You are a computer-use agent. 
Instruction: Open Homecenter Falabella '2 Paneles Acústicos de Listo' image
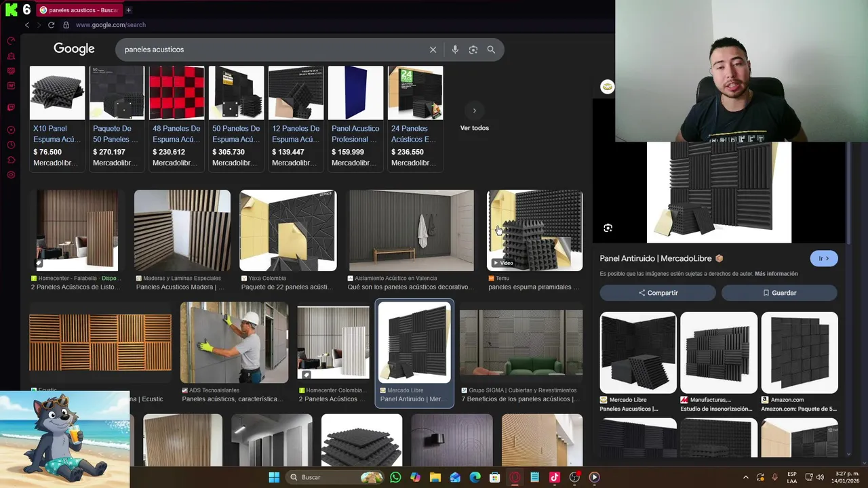pos(77,230)
